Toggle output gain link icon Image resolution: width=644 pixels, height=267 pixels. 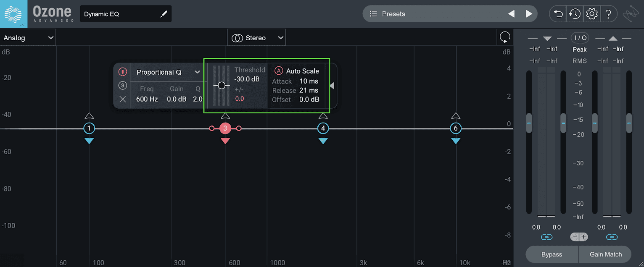(612, 237)
